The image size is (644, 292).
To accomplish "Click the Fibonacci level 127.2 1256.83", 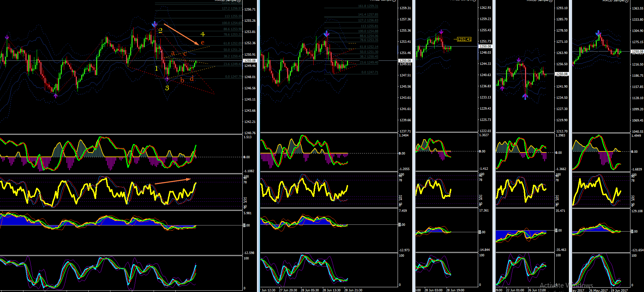I will pos(368,20).
